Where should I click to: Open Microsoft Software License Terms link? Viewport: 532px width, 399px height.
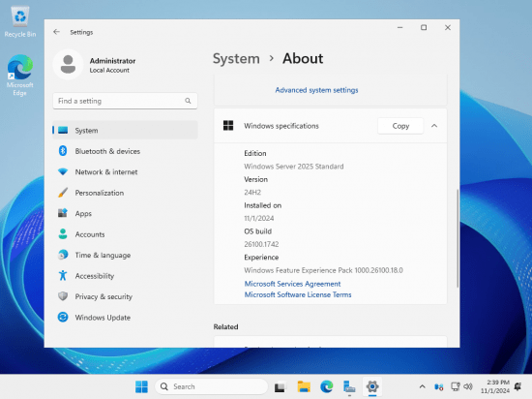298,294
